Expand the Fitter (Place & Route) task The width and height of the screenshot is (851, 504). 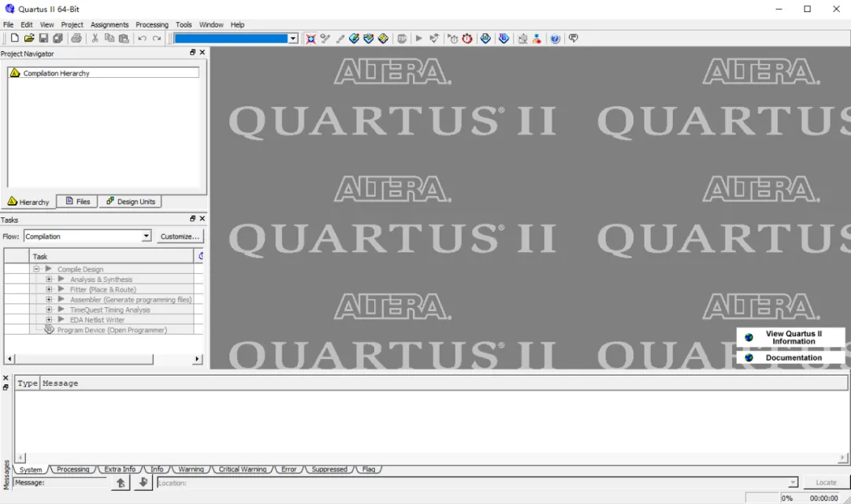click(49, 289)
